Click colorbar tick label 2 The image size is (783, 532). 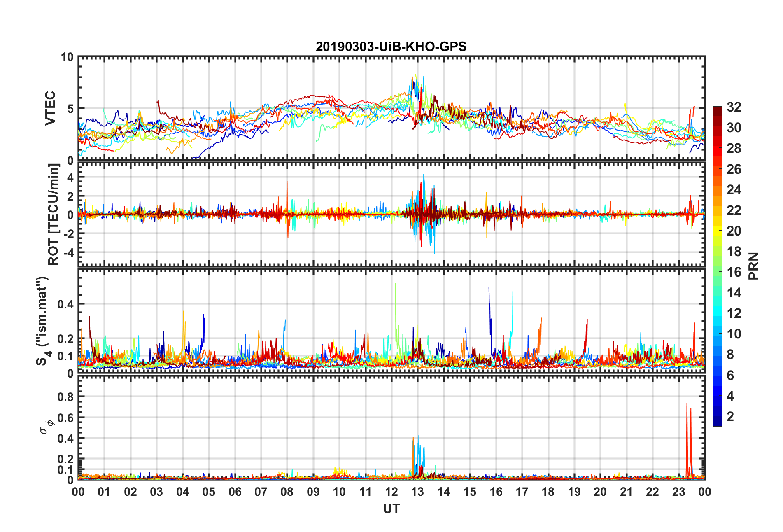coord(730,417)
